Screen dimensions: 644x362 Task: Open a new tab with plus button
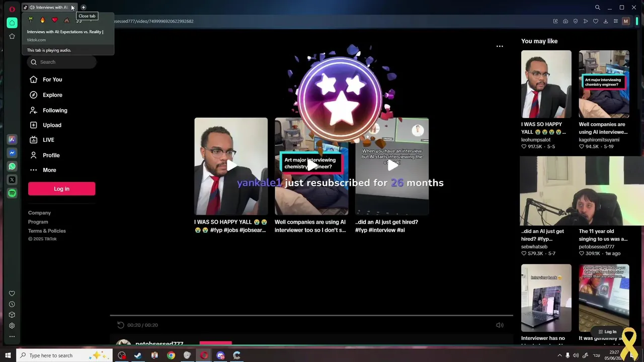click(x=84, y=8)
